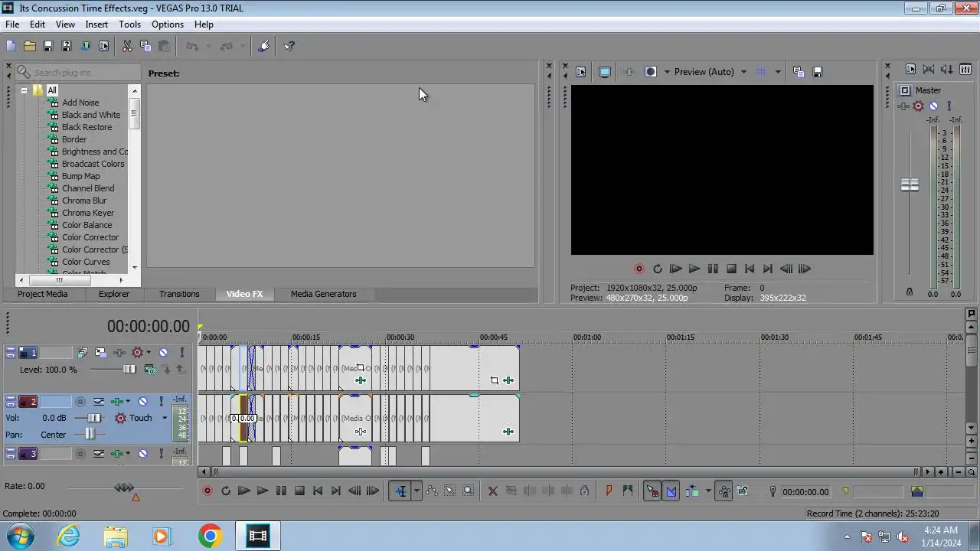Expand the Normal Edit Tool dropdown arrow
The image size is (980, 551).
[416, 491]
